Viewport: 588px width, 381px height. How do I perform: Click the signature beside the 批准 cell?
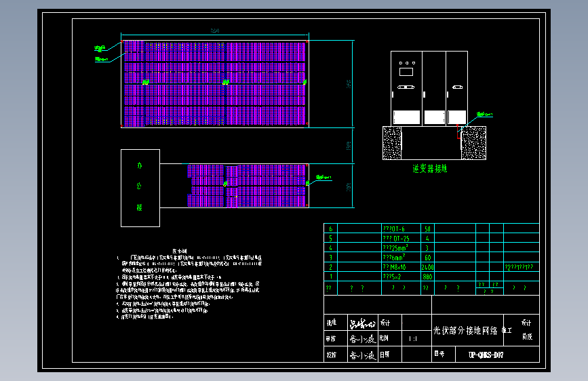[x=362, y=323]
